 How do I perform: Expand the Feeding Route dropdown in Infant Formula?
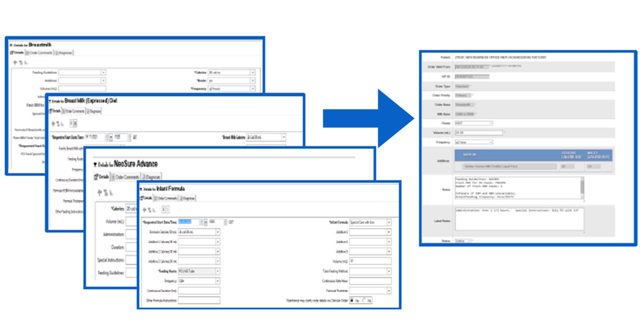tap(218, 271)
